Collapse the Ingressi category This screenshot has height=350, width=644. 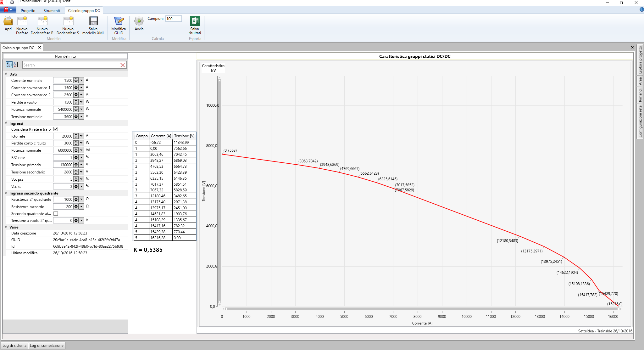coord(6,123)
